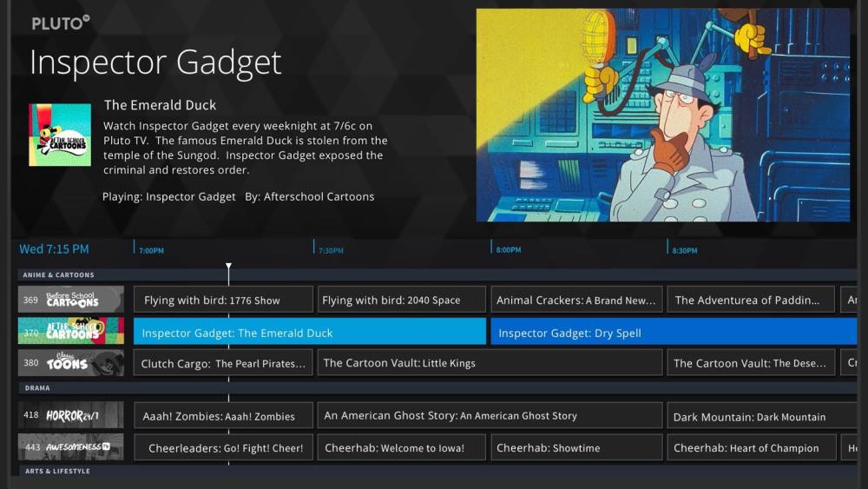
Task: Select Inspector Gadget: Dry Spell program
Action: point(673,332)
